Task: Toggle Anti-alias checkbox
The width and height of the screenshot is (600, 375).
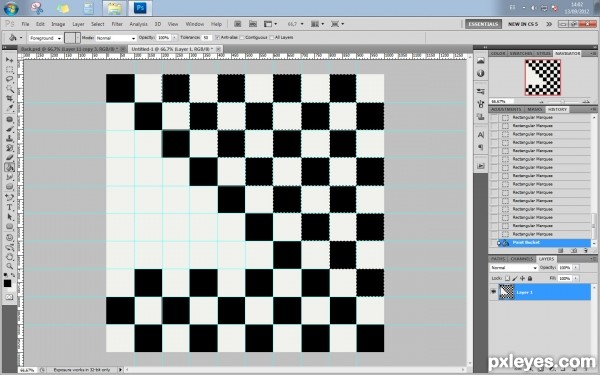Action: (217, 38)
